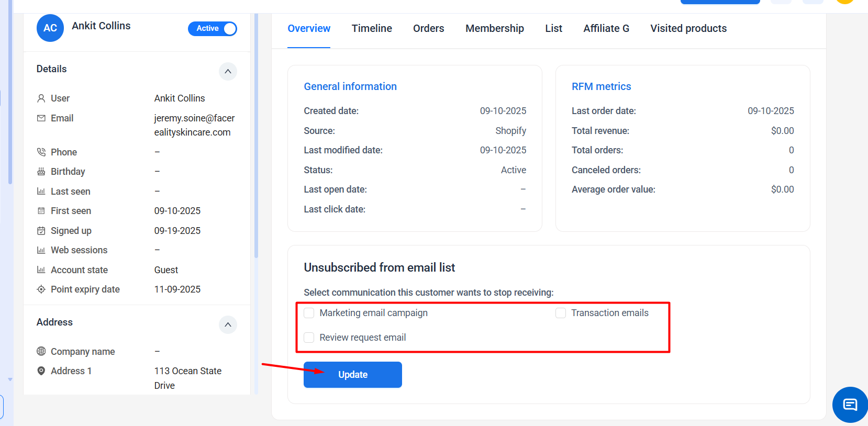Collapse the Details section chevron
868x426 pixels.
pos(228,71)
